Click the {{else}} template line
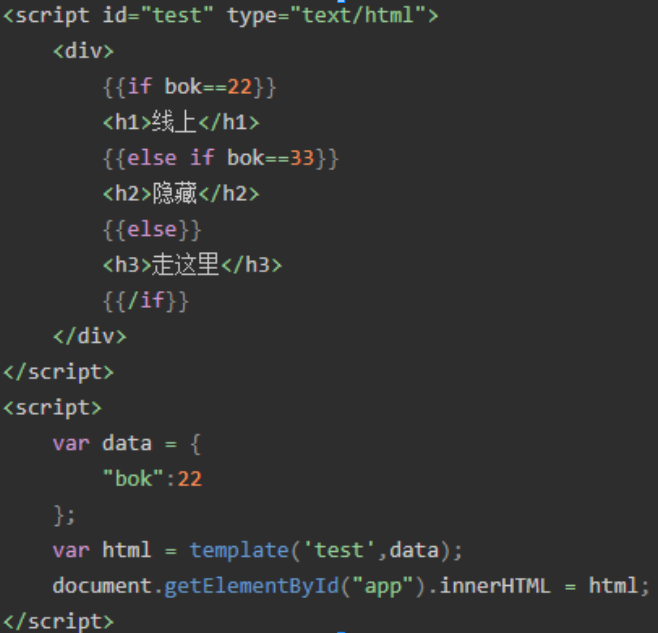The width and height of the screenshot is (658, 633). [x=152, y=230]
